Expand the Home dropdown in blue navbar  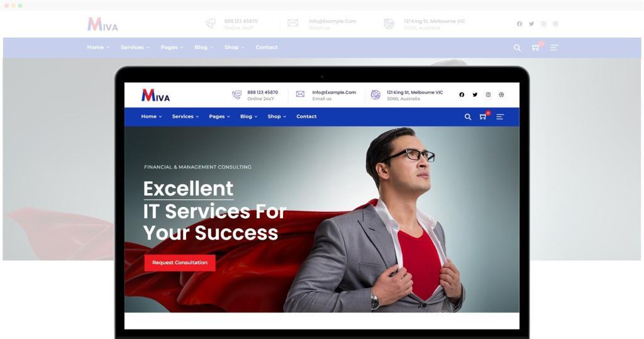(152, 117)
